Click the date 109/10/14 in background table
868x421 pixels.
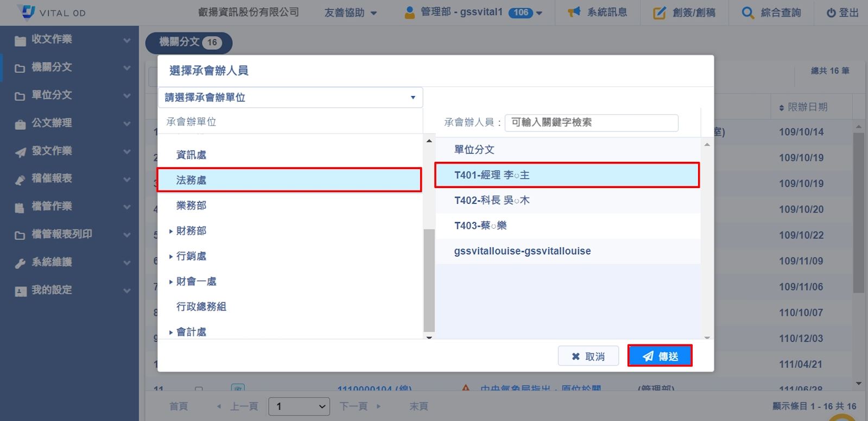click(x=801, y=132)
